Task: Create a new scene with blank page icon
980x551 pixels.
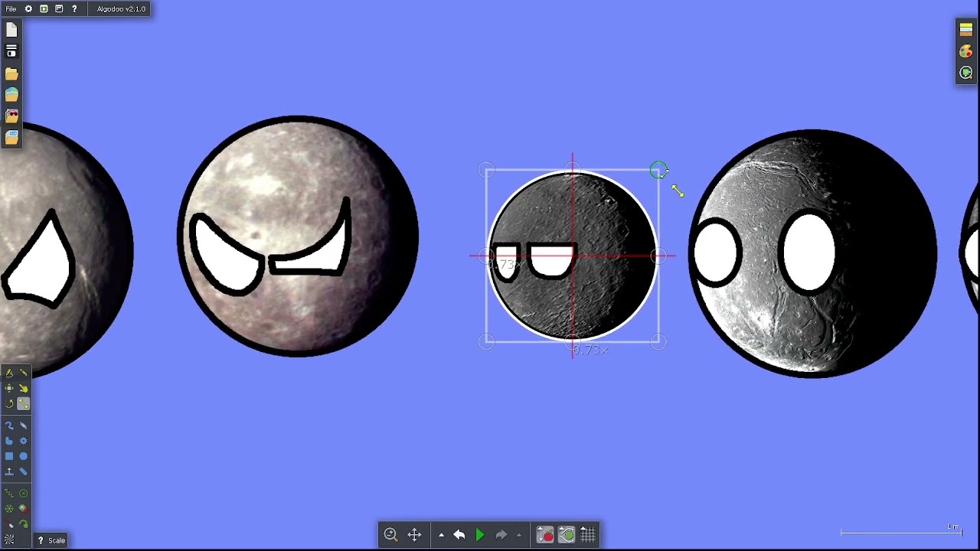Action: [x=11, y=30]
